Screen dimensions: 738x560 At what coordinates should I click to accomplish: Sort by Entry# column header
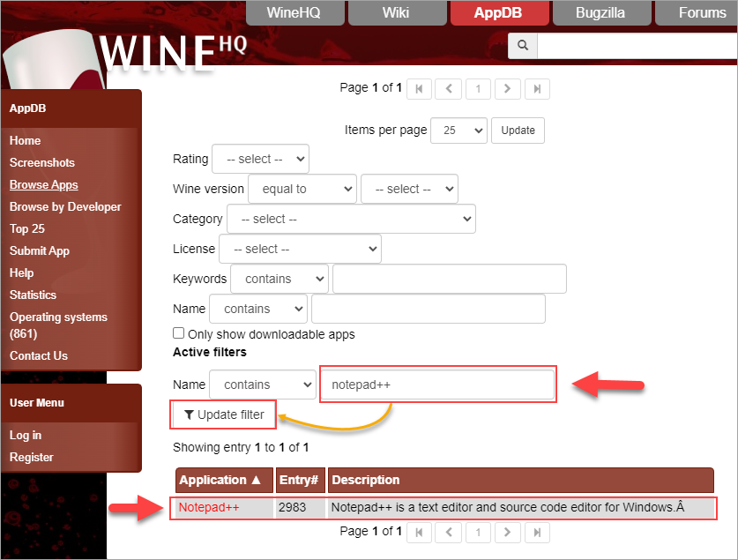pos(301,480)
